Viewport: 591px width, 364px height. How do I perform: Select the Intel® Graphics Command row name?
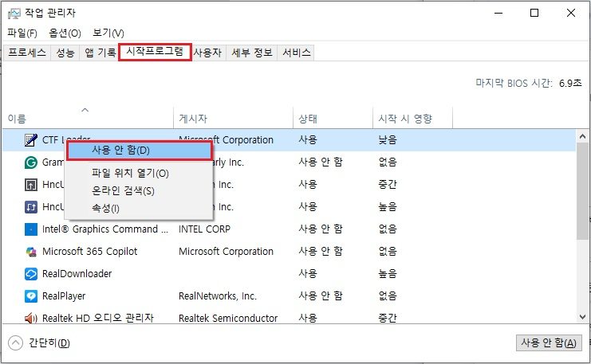point(105,229)
